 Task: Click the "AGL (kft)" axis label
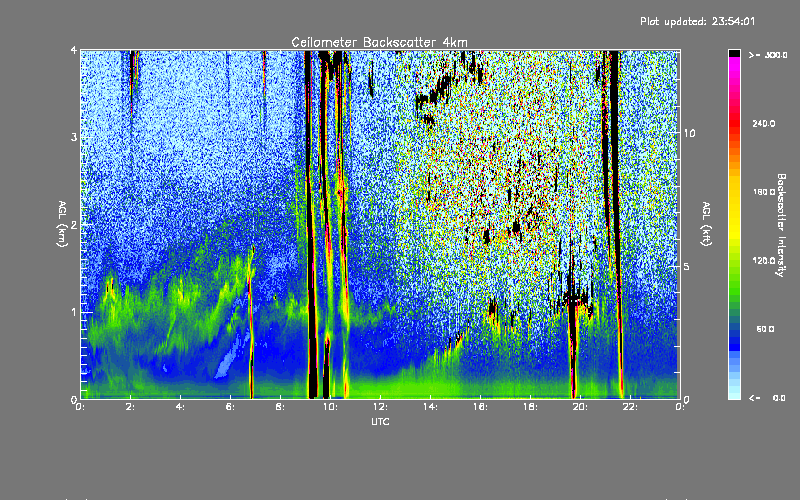tap(706, 223)
